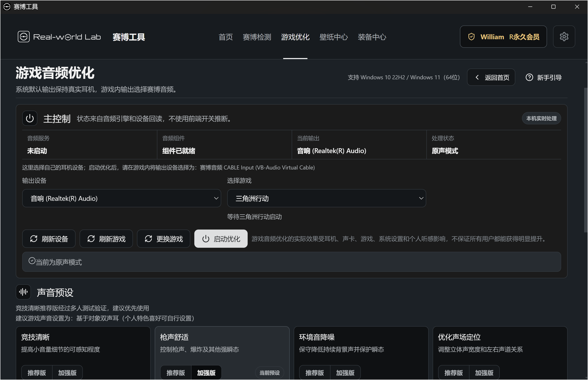Screen dimensions: 588x380
Task: Click the 优化声场定位 card title
Action: [459, 337]
